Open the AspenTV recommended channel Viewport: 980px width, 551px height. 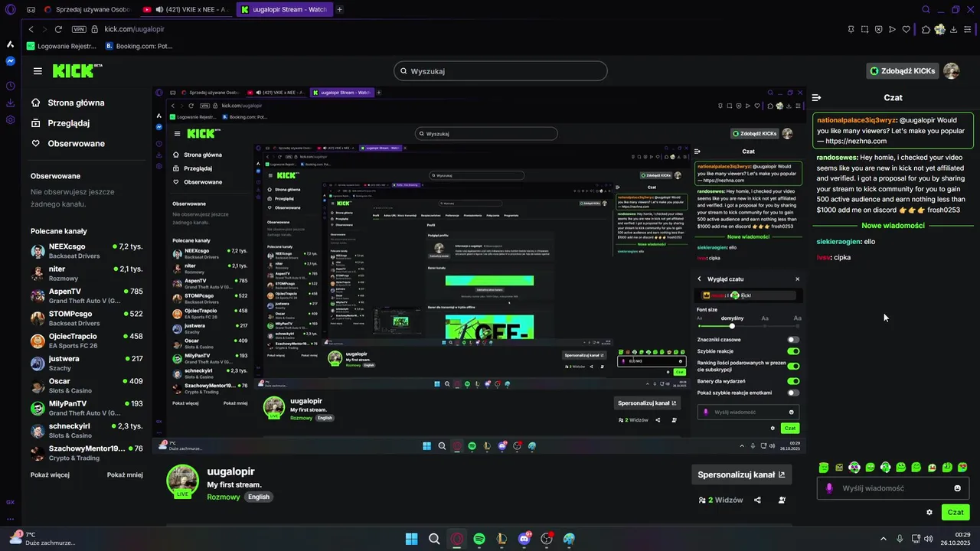(87, 296)
